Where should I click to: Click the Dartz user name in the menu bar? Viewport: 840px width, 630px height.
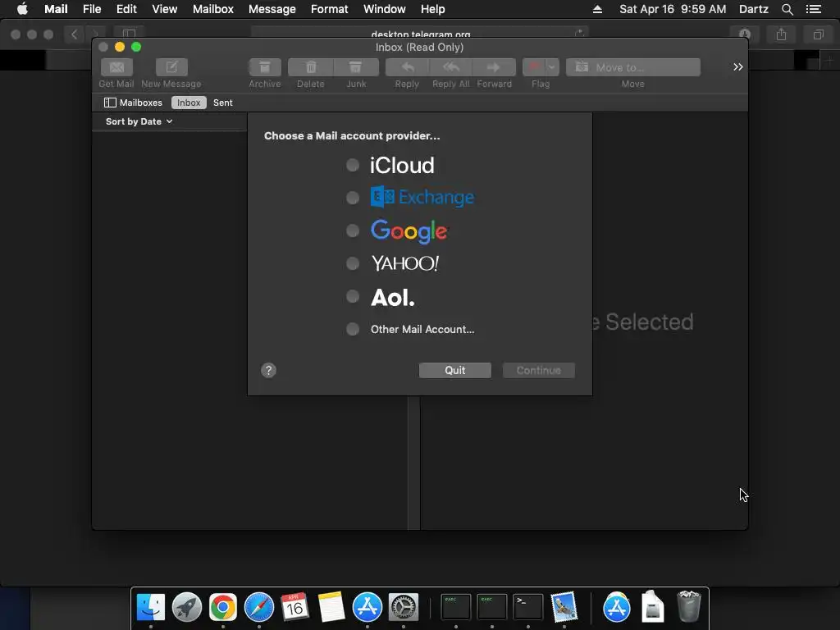753,9
